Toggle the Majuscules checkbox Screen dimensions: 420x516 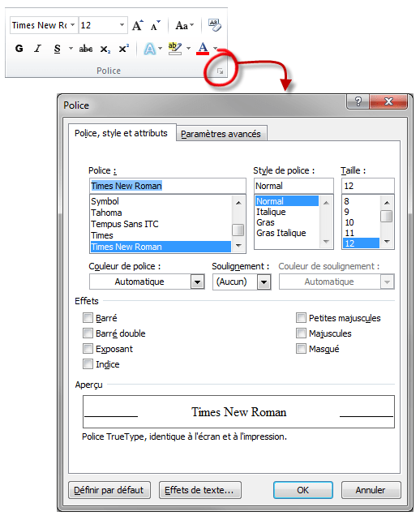tap(301, 333)
